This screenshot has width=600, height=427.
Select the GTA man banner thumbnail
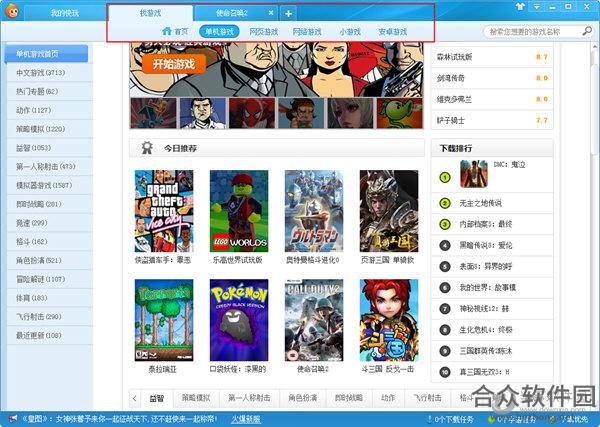(203, 113)
